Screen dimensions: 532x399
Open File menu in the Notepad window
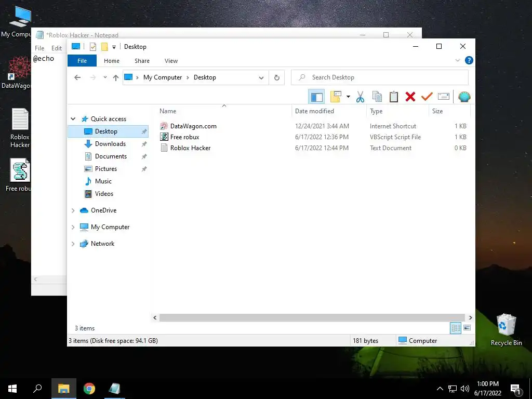[x=39, y=48]
